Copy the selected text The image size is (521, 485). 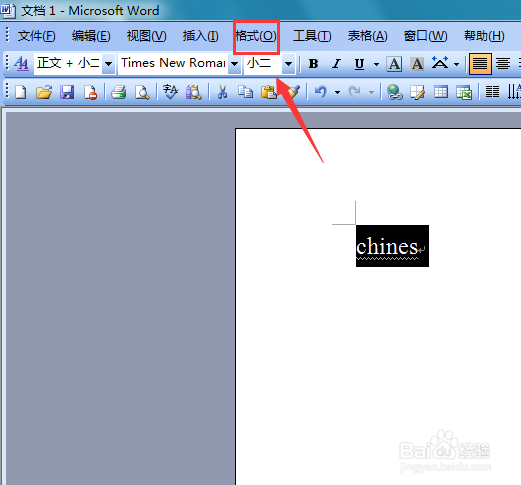point(245,92)
